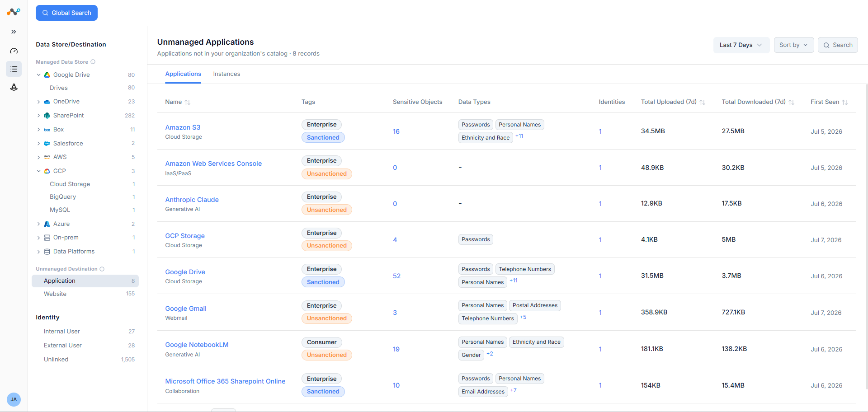Show +7 more data types for Sharepoint Online
This screenshot has width=868, height=412.
(x=514, y=390)
